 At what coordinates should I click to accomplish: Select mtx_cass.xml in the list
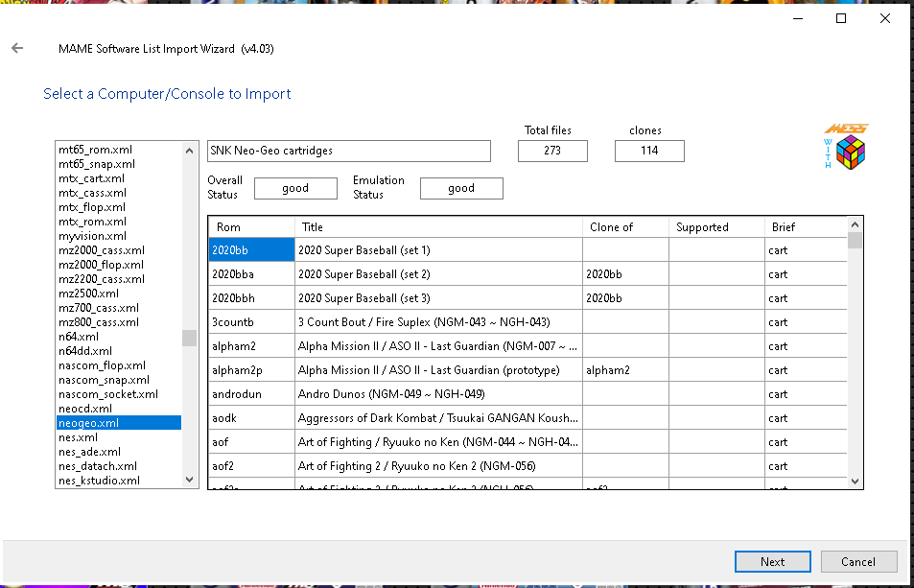coord(119,193)
